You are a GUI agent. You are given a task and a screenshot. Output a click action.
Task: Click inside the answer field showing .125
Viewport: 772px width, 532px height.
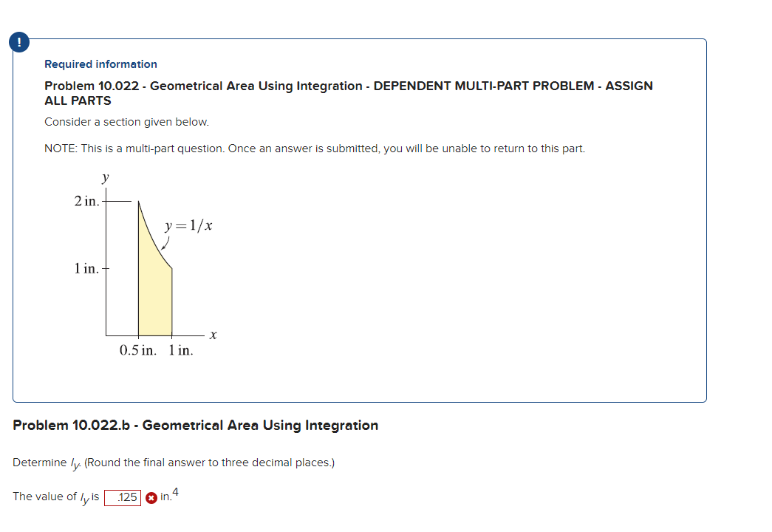pyautogui.click(x=123, y=497)
